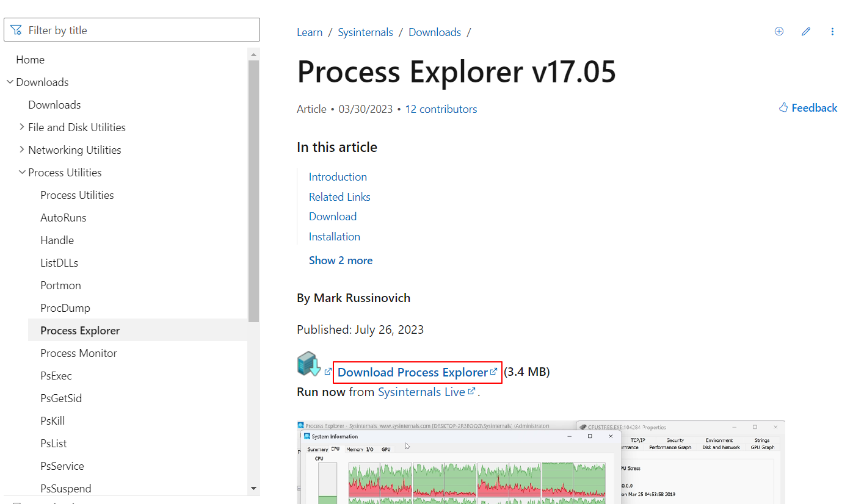This screenshot has height=504, width=853.
Task: Open the 12 contributors link
Action: click(x=441, y=109)
